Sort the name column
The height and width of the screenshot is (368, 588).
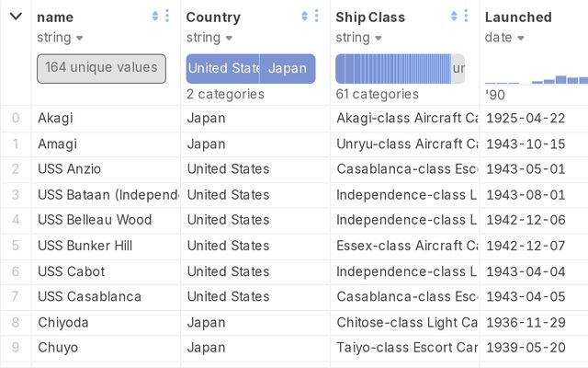(x=155, y=17)
